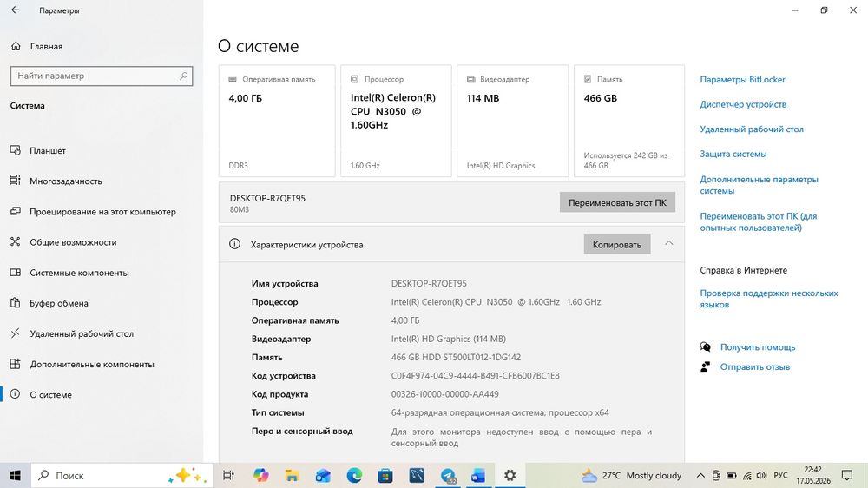This screenshot has height=488, width=868.
Task: Click the Видеоадаптер 114 MB card
Action: (513, 121)
